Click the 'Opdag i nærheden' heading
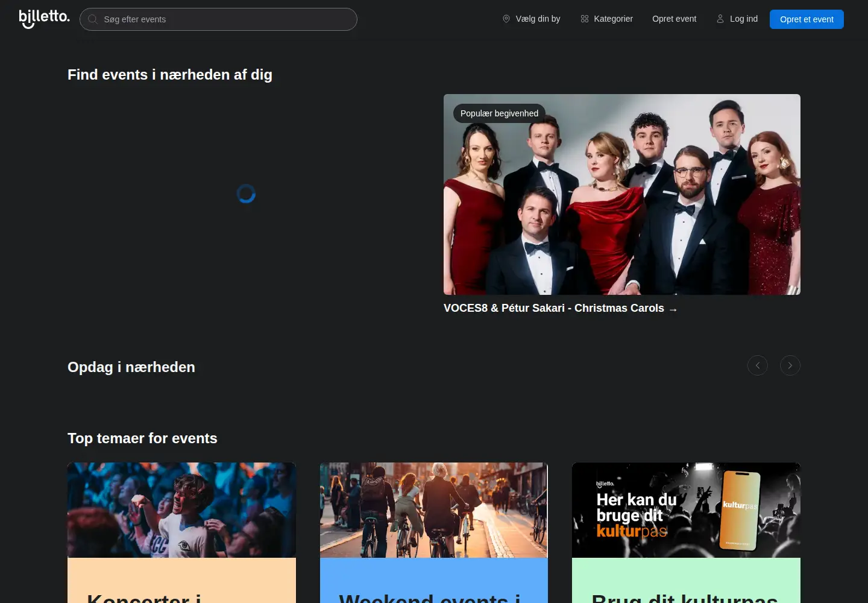This screenshot has width=868, height=603. (x=131, y=367)
